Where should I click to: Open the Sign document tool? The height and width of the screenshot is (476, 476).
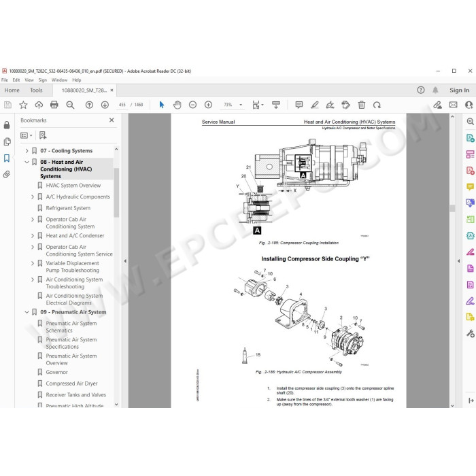[x=330, y=105]
